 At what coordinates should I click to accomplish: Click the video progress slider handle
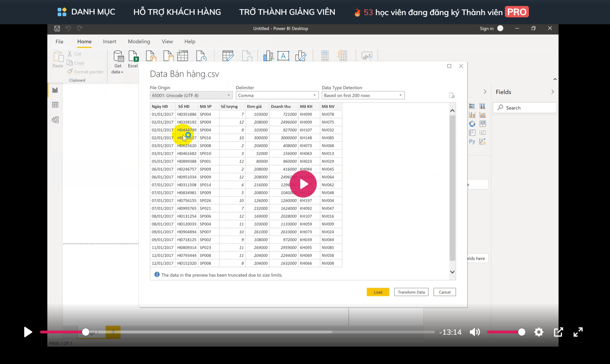click(86, 332)
